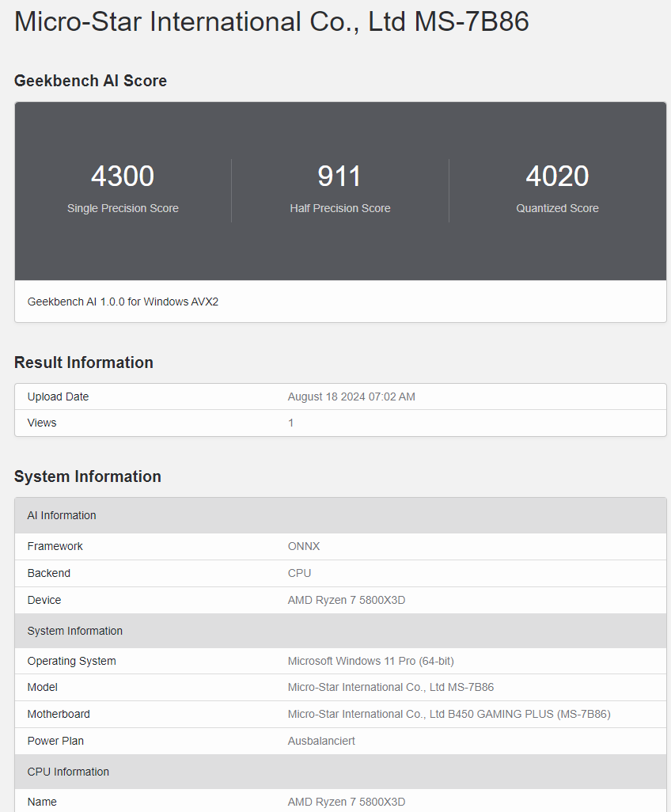Click the Views count value 1
Screen dimensions: 671x812
pos(291,423)
